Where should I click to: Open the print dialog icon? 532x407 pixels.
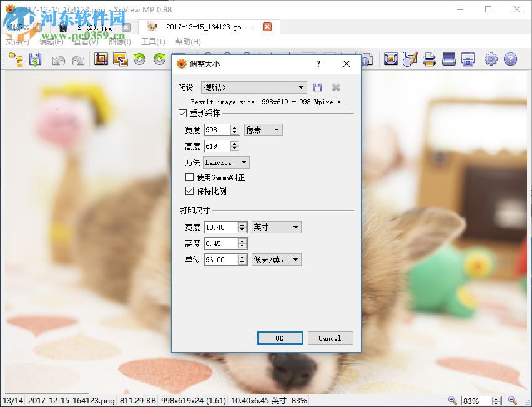pos(429,59)
